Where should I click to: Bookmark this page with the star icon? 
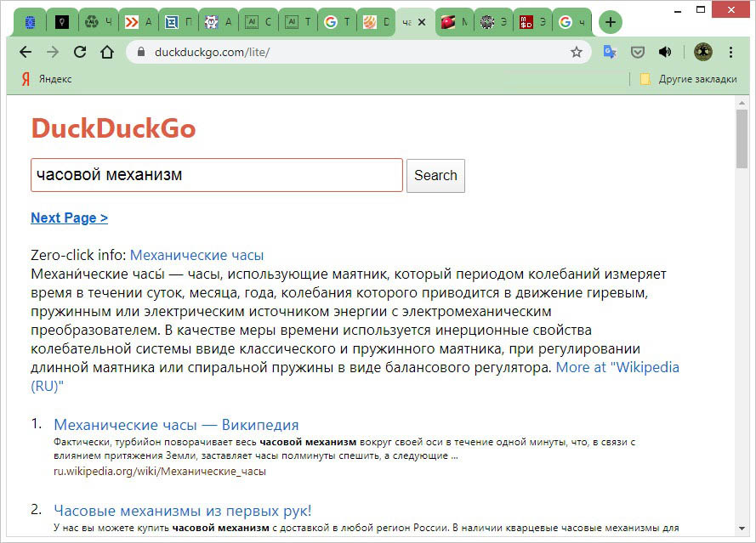577,52
